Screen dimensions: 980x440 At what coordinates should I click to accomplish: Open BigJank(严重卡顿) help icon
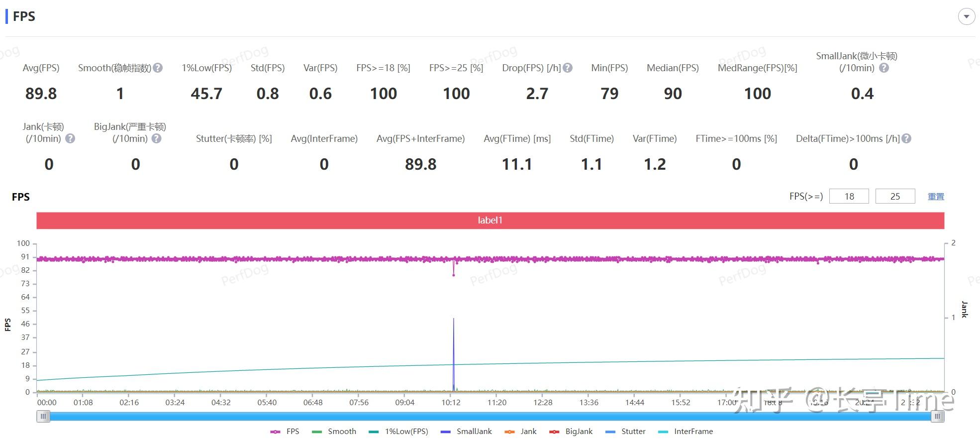pyautogui.click(x=156, y=138)
